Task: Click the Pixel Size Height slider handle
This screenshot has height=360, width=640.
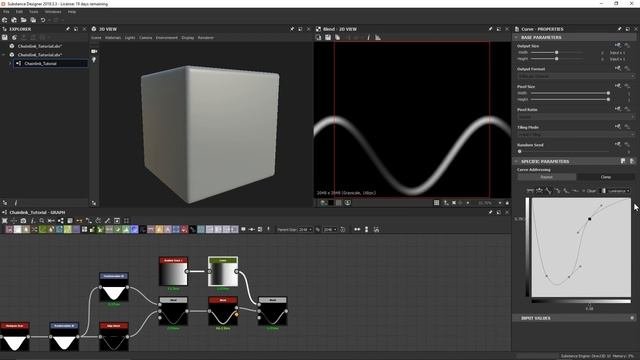Action: [x=608, y=99]
